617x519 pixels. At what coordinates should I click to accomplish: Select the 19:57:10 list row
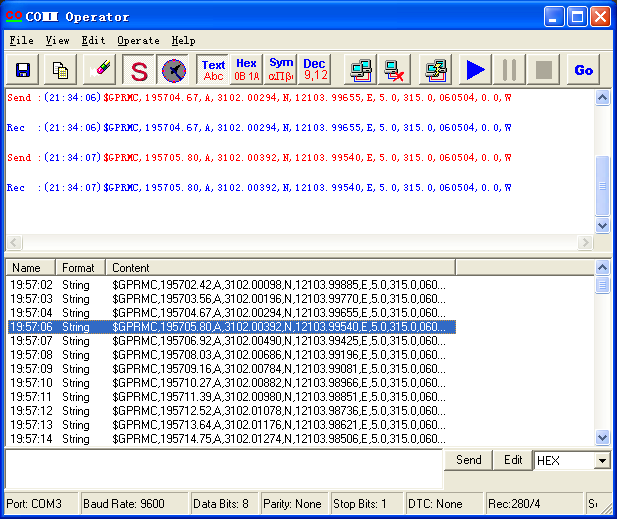(232, 383)
